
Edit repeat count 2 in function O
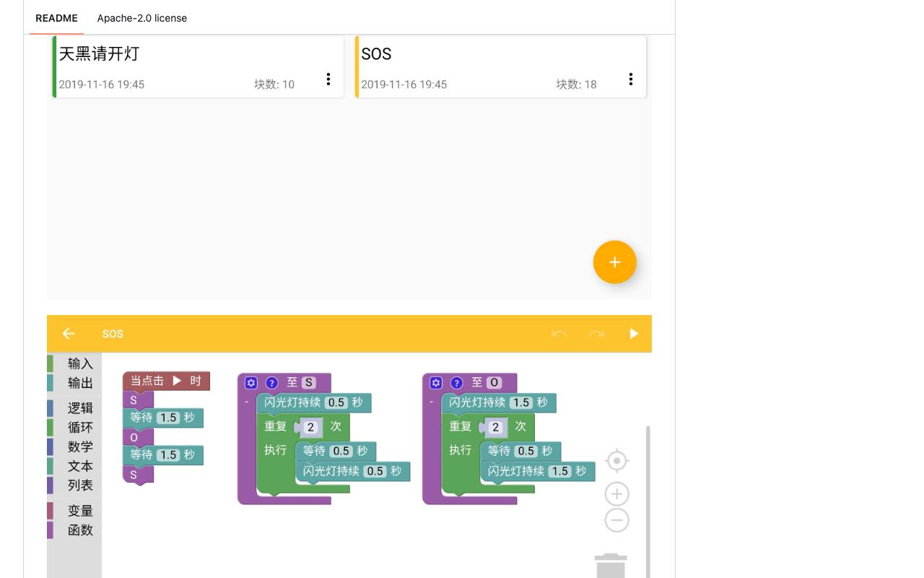pyautogui.click(x=495, y=427)
